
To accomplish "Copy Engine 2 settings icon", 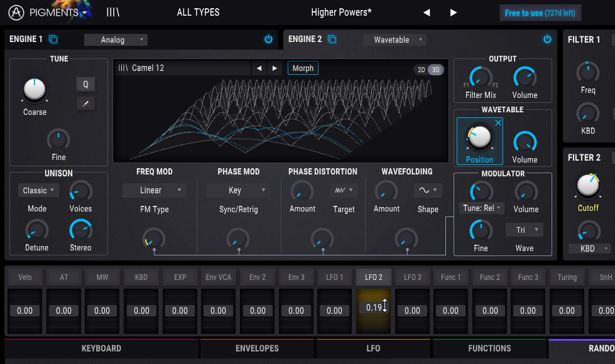I will click(x=332, y=39).
